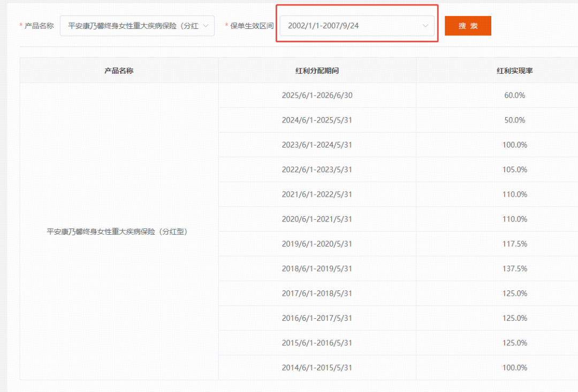The image size is (578, 392).
Task: Open the 产品名称 product dropdown
Action: [x=133, y=26]
